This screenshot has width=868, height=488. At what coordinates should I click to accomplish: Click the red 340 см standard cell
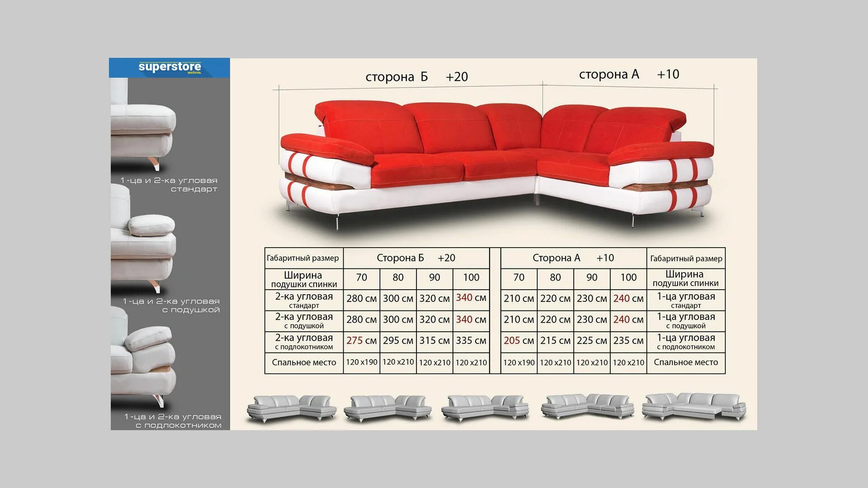(x=471, y=298)
